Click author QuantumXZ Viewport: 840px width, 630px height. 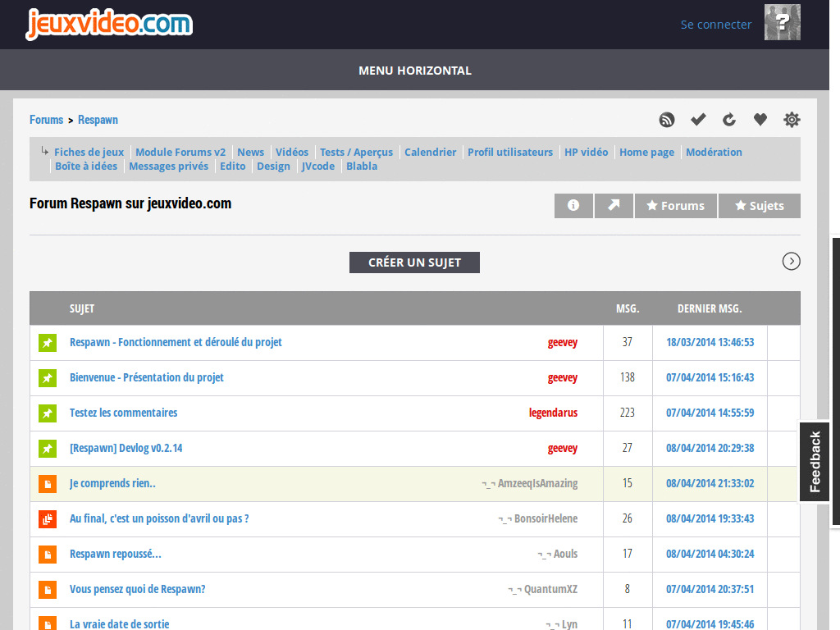point(550,589)
